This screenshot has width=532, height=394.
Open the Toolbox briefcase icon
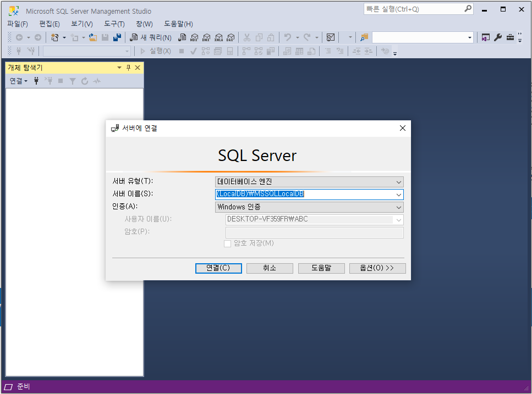(x=510, y=37)
